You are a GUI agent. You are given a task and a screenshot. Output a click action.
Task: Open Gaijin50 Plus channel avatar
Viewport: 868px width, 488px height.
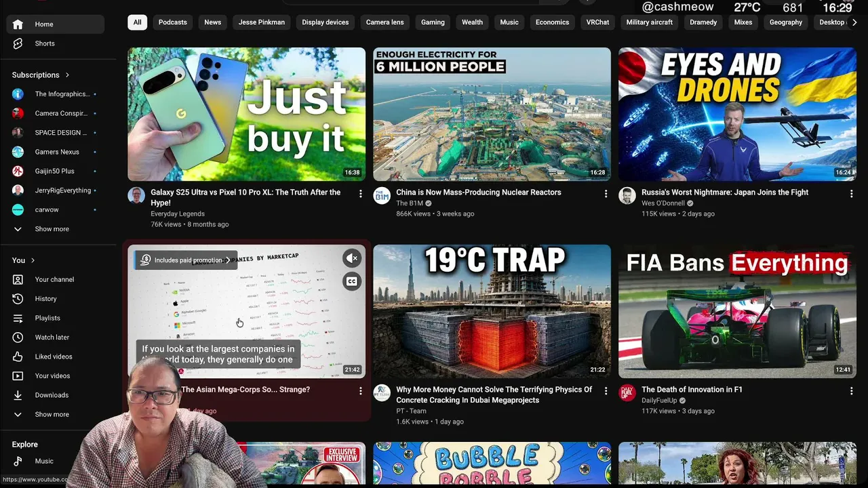click(18, 171)
